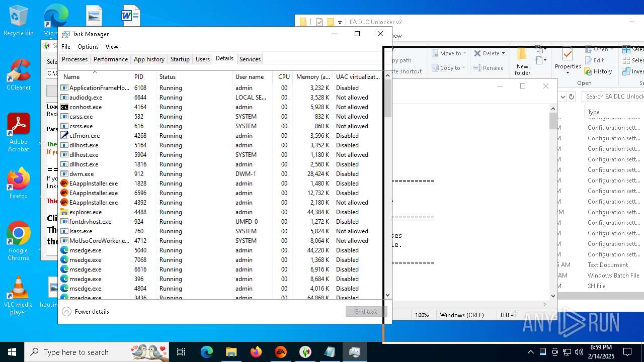Switch to App history tab

coord(149,59)
